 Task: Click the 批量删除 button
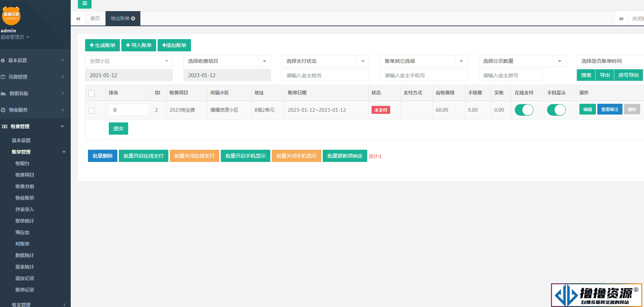click(x=103, y=156)
